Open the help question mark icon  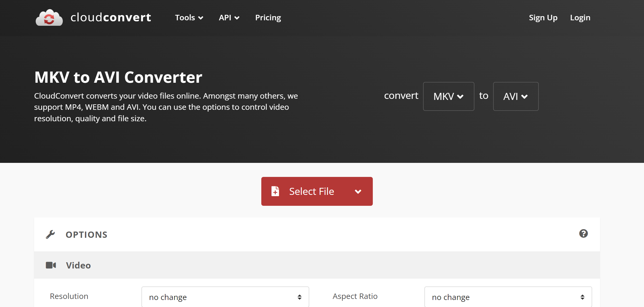tap(584, 234)
